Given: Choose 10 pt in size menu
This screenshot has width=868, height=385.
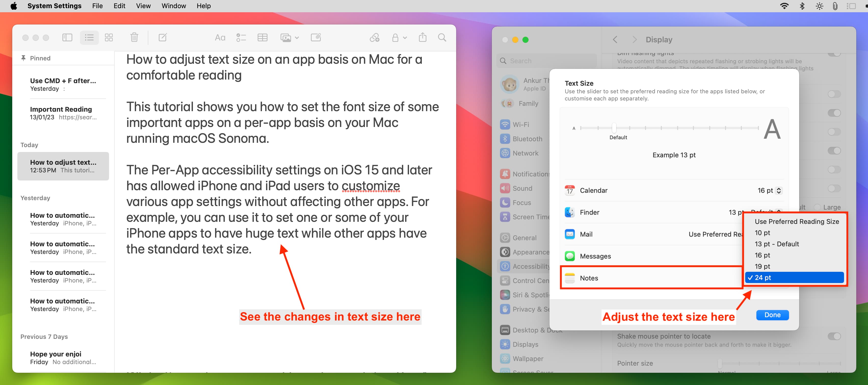Looking at the screenshot, I should coord(795,233).
